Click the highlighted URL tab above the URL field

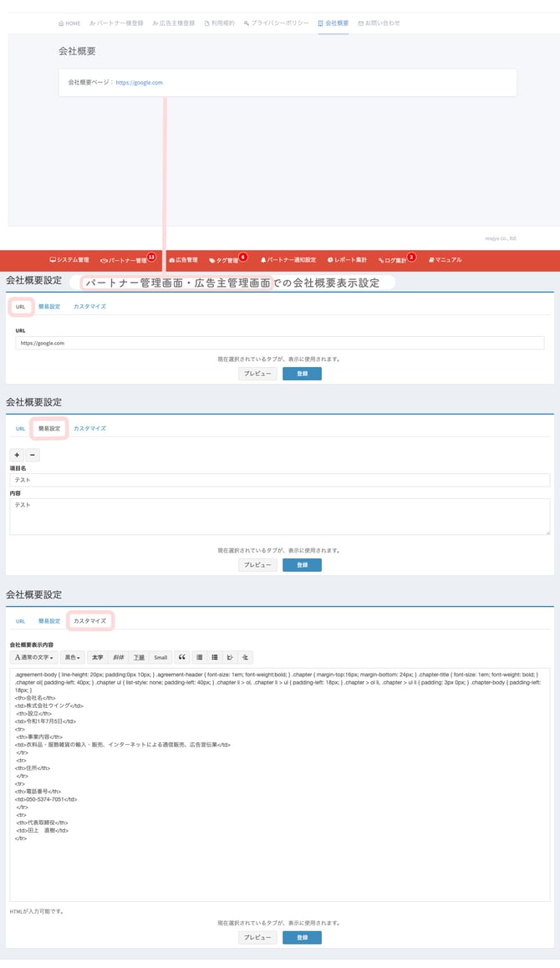coord(20,307)
